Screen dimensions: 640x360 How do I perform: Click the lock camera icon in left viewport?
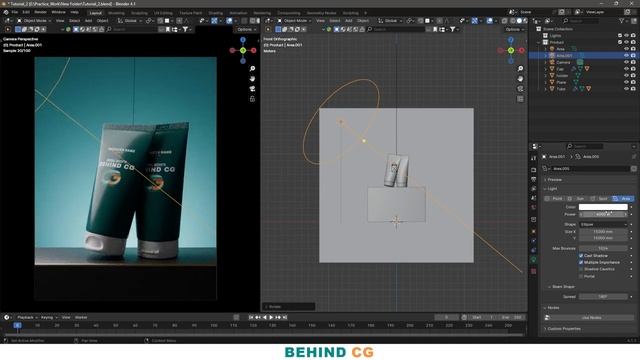252,99
